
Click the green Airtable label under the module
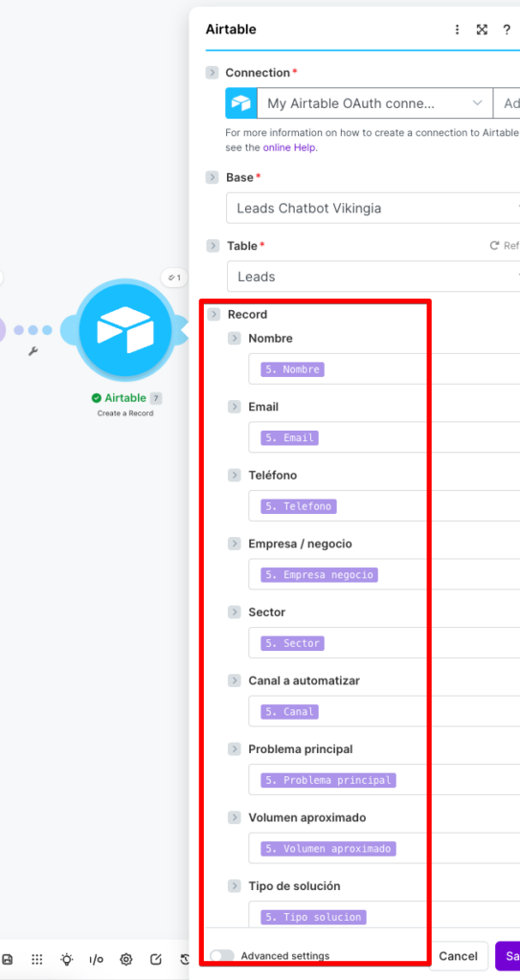[125, 398]
